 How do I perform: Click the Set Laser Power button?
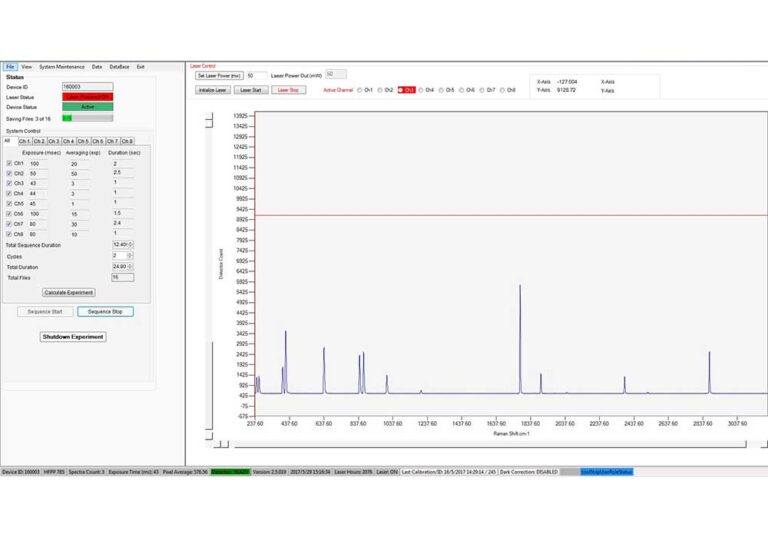tap(219, 76)
